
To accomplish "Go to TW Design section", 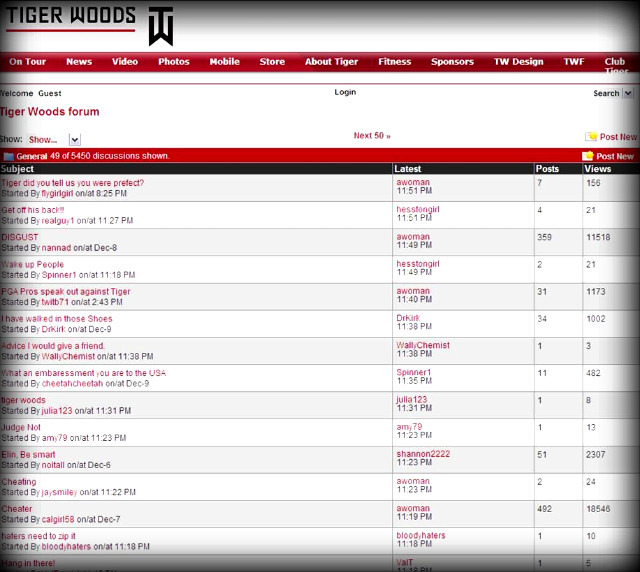I will click(519, 62).
